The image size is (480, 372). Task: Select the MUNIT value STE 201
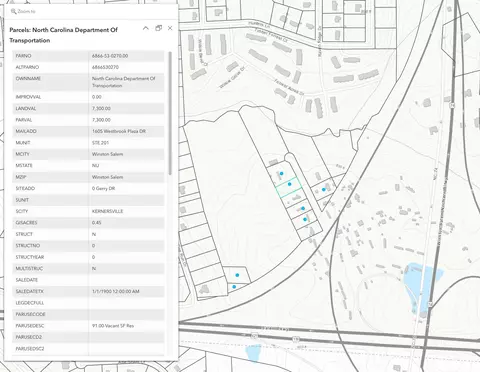(100, 143)
